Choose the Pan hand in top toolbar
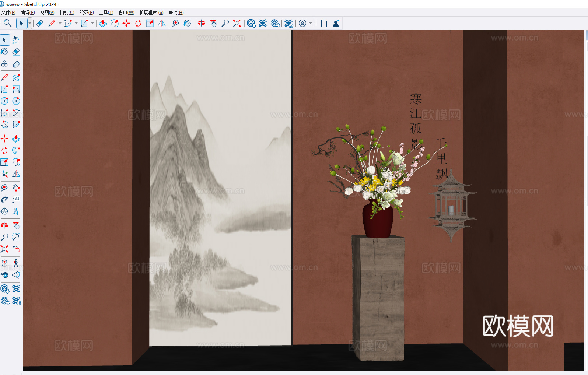The width and height of the screenshot is (588, 375). point(213,23)
